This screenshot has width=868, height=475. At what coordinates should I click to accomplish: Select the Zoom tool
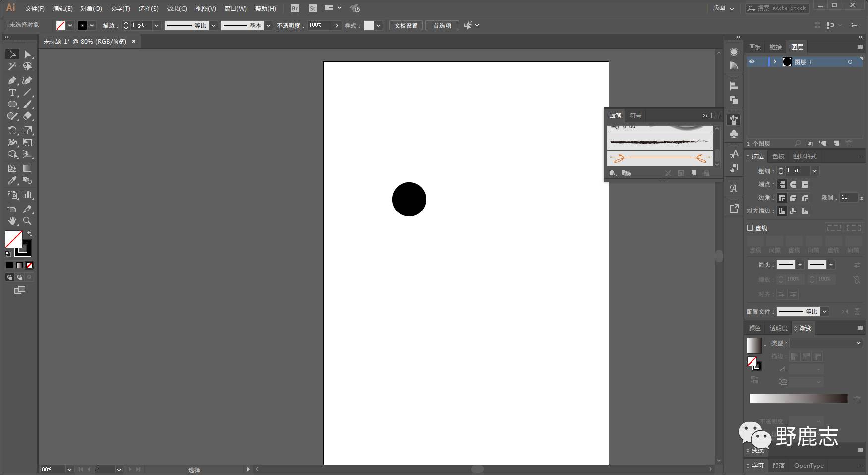27,221
